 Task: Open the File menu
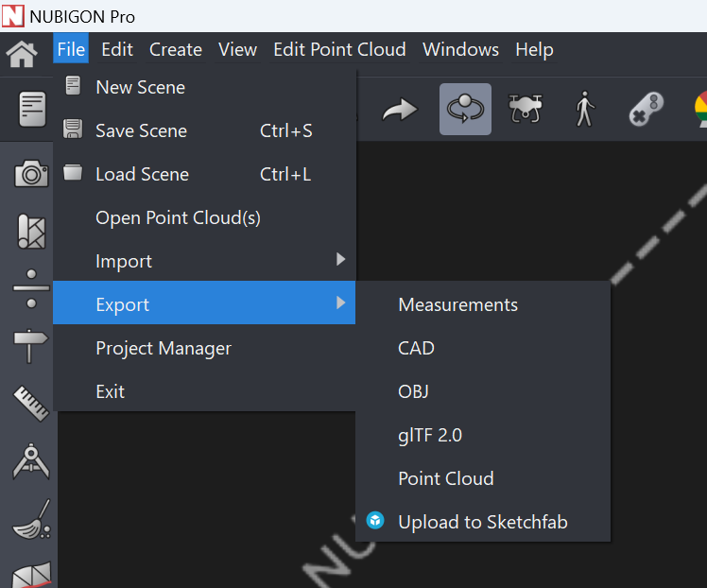tap(71, 49)
